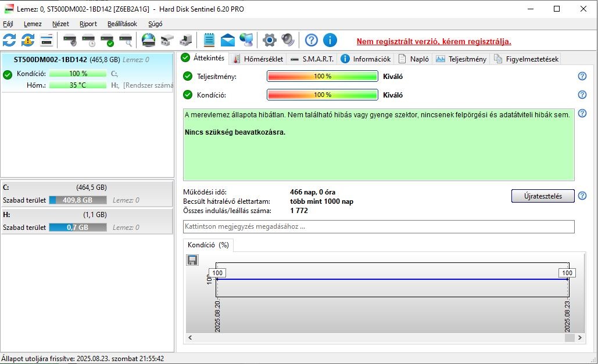Click the gray speaker sound icon

coord(288,40)
